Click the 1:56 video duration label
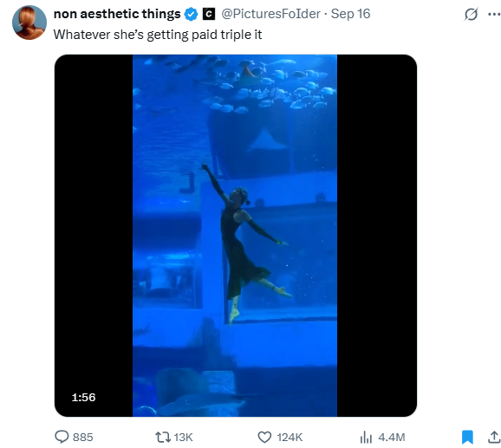Image resolution: width=501 pixels, height=448 pixels. [83, 397]
